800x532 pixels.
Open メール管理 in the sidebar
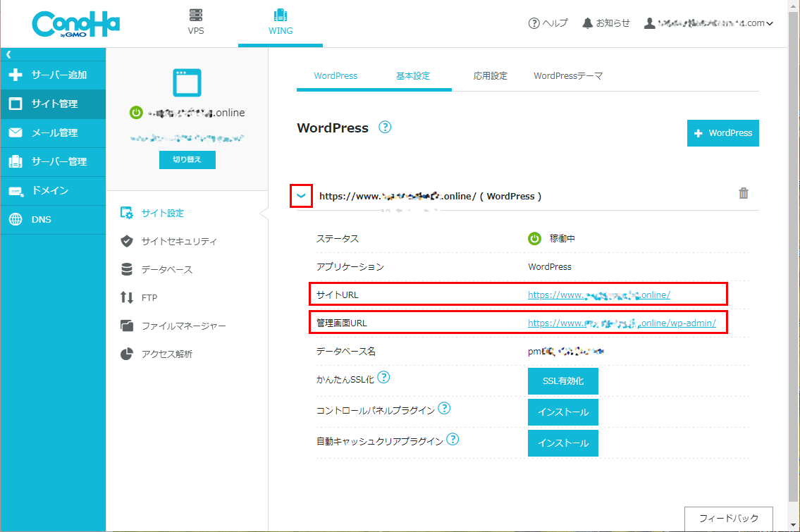(53, 133)
